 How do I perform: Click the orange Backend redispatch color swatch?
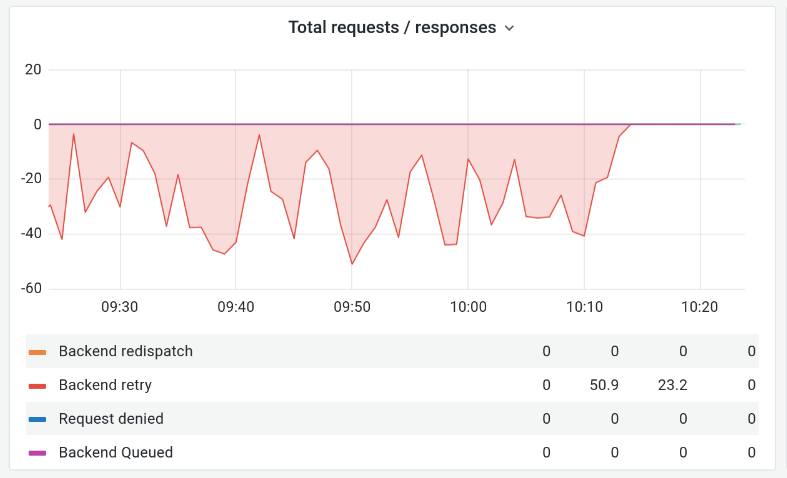coord(37,352)
